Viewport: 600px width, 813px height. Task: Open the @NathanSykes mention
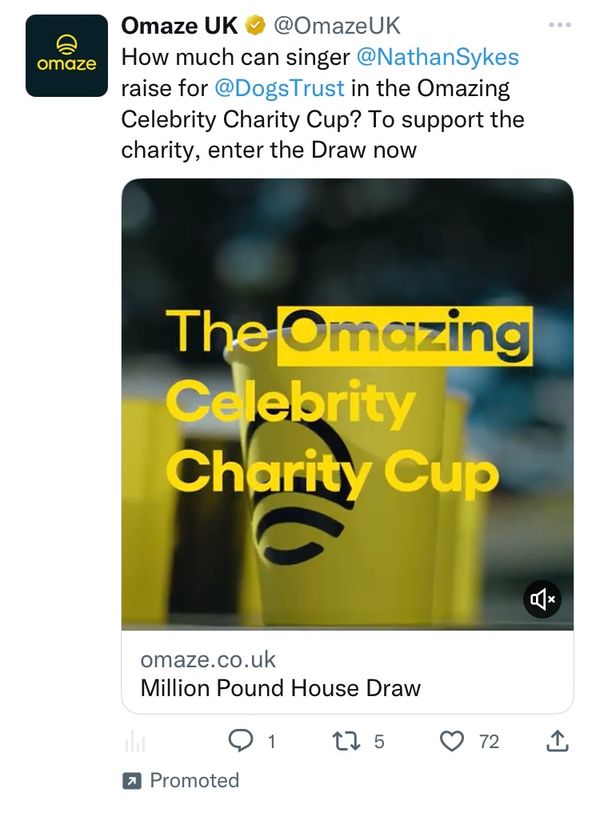pos(437,56)
